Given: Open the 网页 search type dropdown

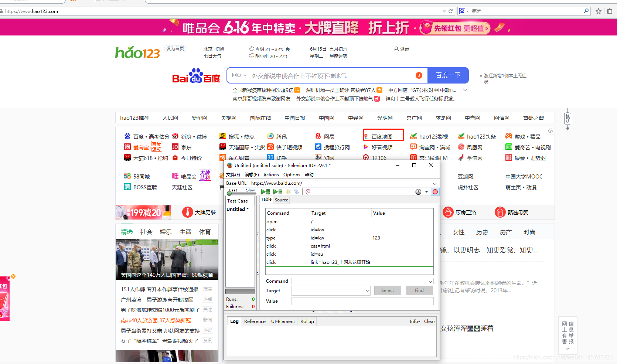Looking at the screenshot, I should (239, 75).
